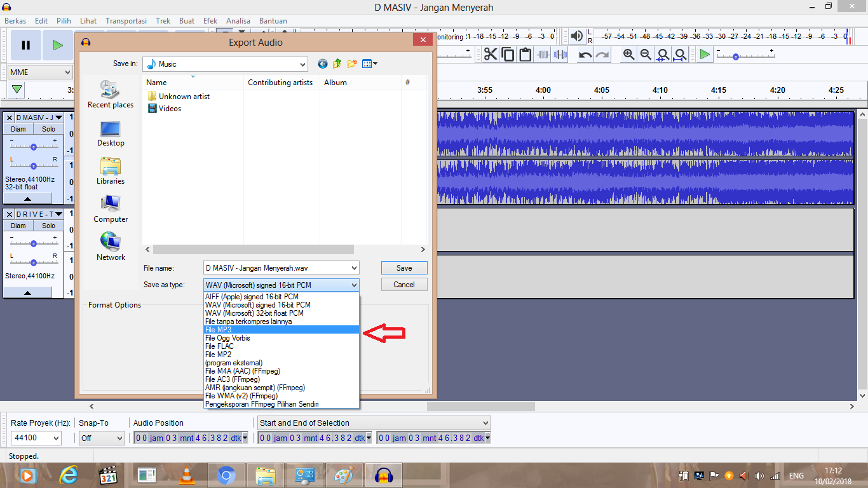The width and height of the screenshot is (868, 488).
Task: Click the Save button
Action: point(404,268)
